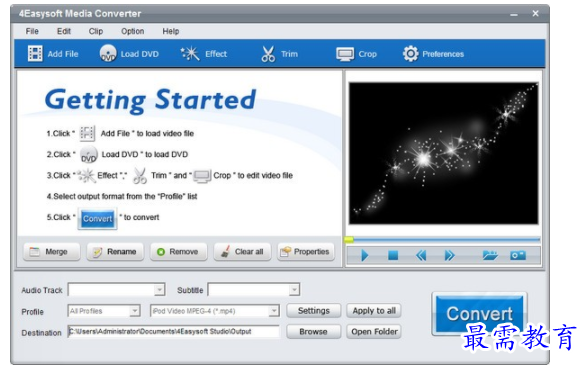
Task: Click Trim scissors icon in Getting Started step 3
Action: click(x=140, y=175)
